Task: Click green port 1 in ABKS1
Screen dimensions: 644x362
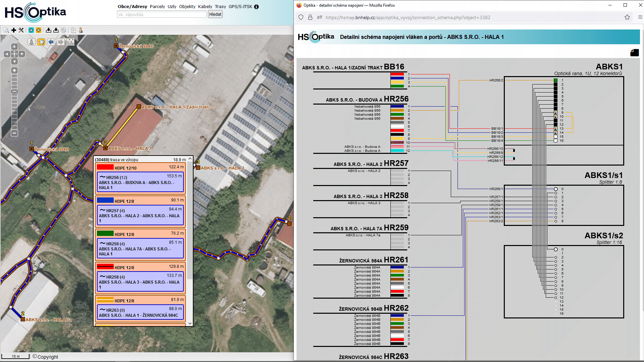Action: pyautogui.click(x=555, y=80)
